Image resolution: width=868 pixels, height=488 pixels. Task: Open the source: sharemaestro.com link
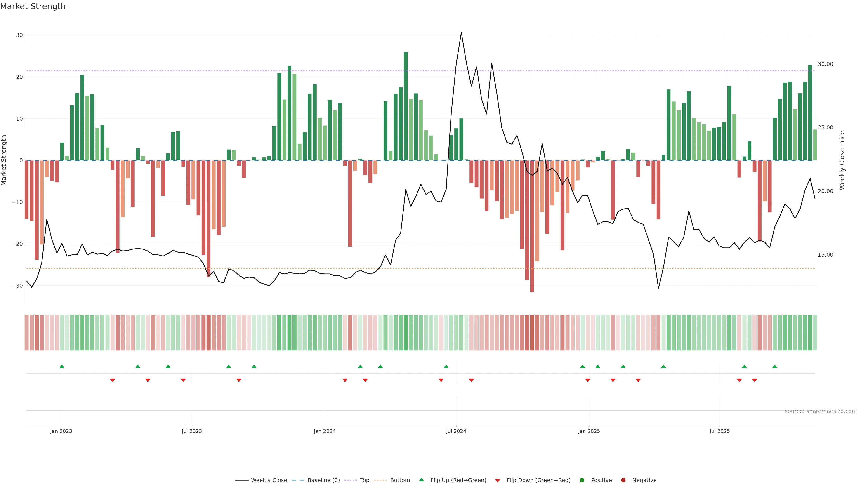pos(821,411)
